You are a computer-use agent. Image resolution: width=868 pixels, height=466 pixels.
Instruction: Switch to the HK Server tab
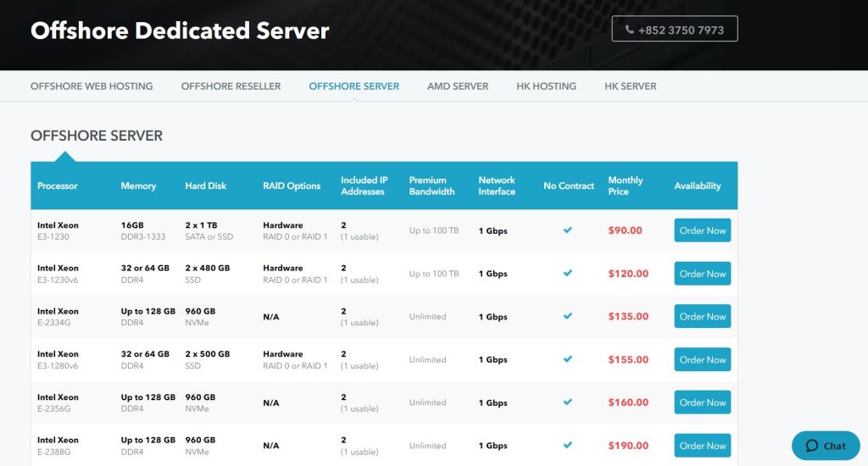630,86
